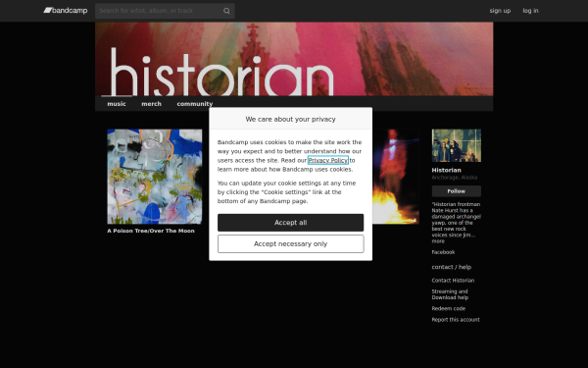Open the album cover with fire and red figure
Screen dimensions: 588x368
click(396, 177)
